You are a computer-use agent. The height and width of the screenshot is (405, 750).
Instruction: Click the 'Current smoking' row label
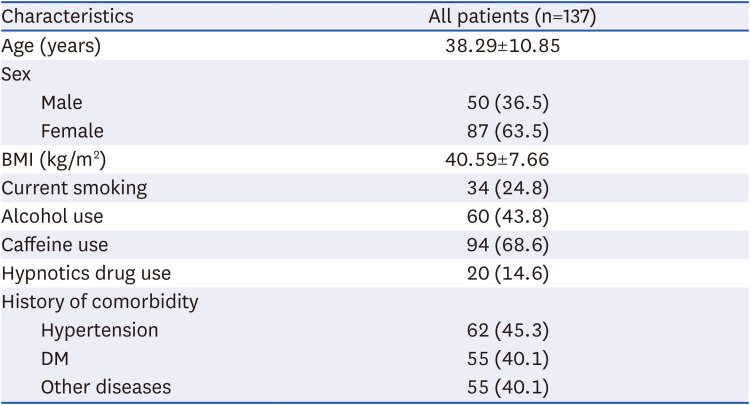[74, 188]
